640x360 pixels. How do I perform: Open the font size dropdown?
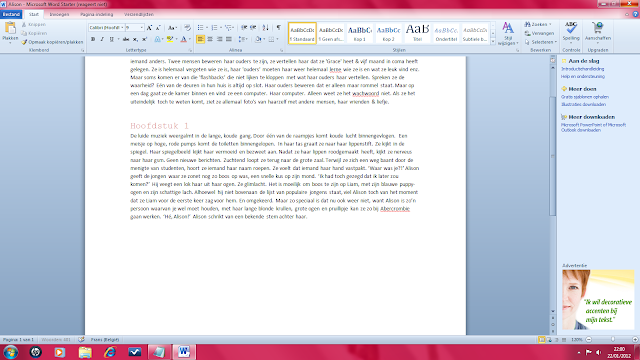(142, 28)
